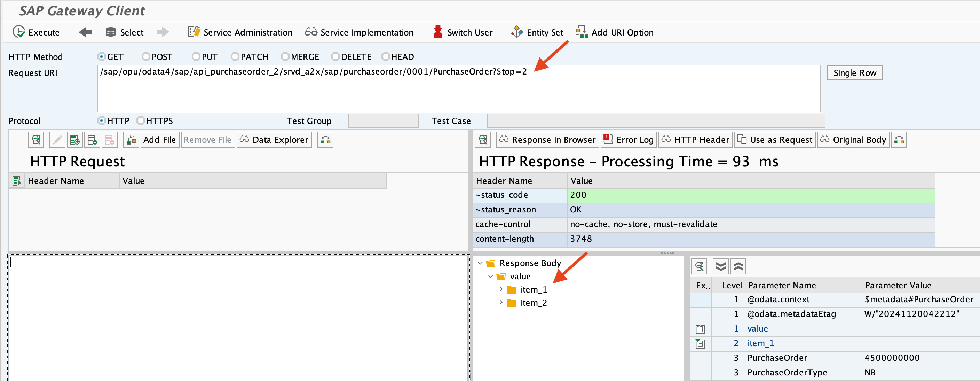Image resolution: width=980 pixels, height=381 pixels.
Task: Collapse the Response Body tree node
Action: (x=480, y=263)
